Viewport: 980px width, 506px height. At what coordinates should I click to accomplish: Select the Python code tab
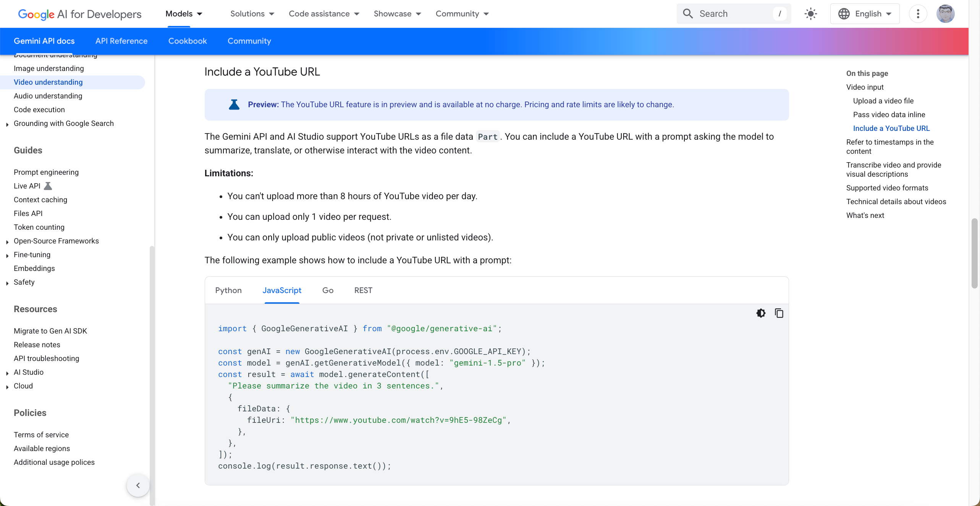tap(228, 290)
